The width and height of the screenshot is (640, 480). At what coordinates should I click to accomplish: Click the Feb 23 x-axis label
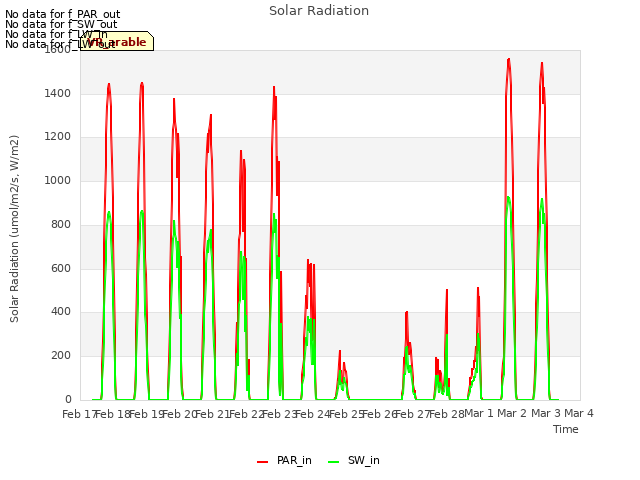279,414
